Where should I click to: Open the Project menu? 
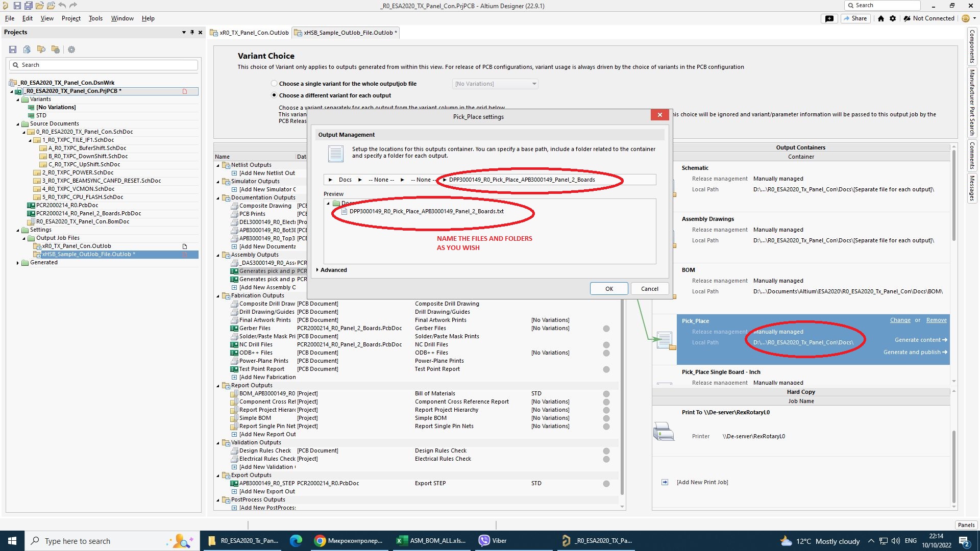71,18
